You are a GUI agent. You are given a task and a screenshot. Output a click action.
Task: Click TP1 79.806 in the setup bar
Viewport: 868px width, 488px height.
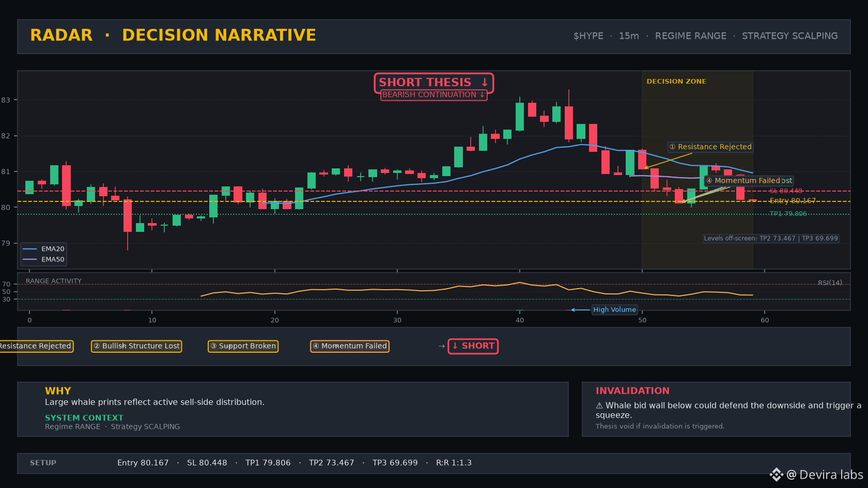pos(268,463)
